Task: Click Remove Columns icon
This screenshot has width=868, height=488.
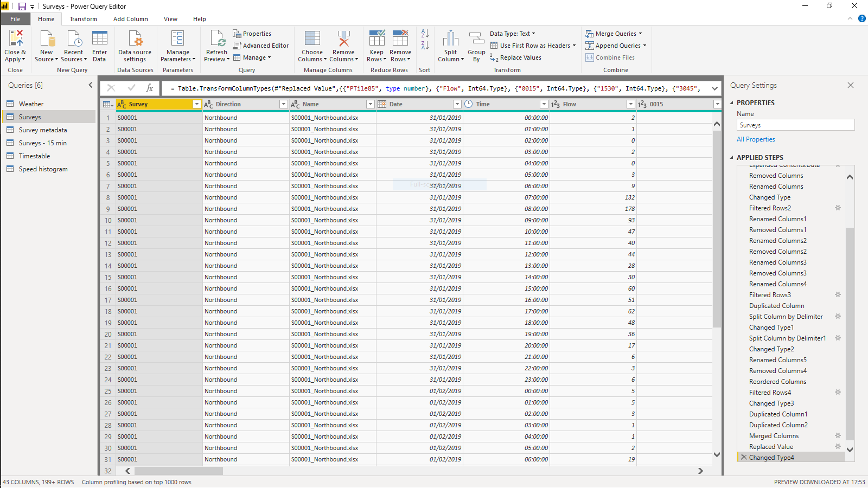Action: (343, 38)
